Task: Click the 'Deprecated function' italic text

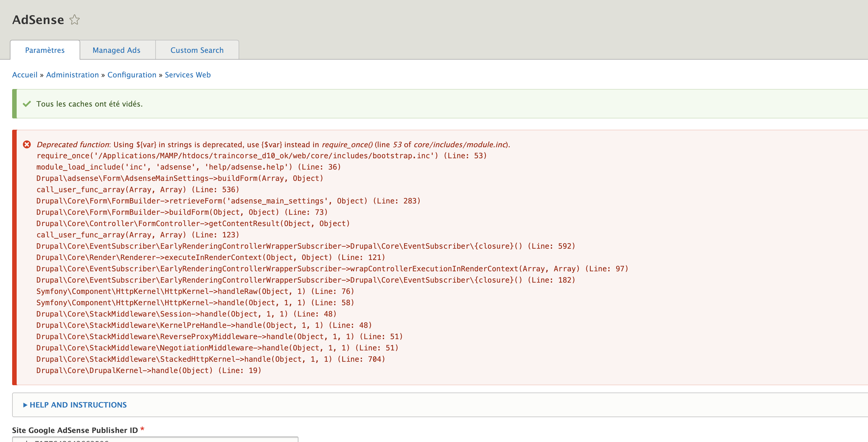Action: click(73, 145)
